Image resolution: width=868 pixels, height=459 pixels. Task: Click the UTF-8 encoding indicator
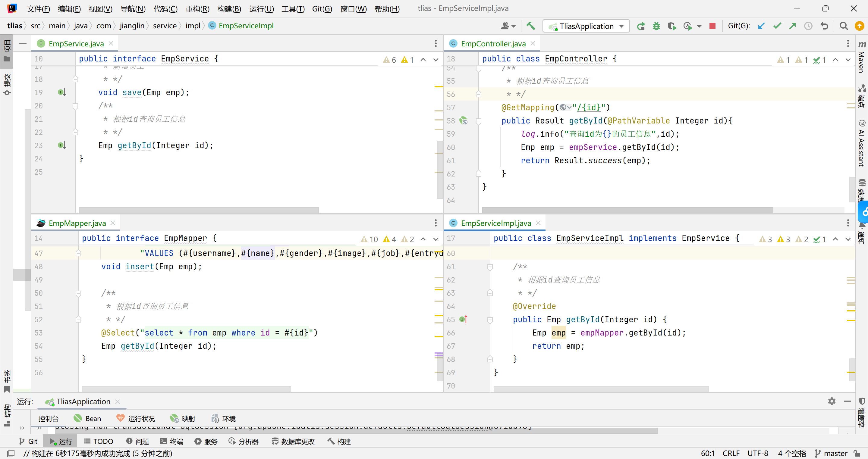(x=757, y=453)
